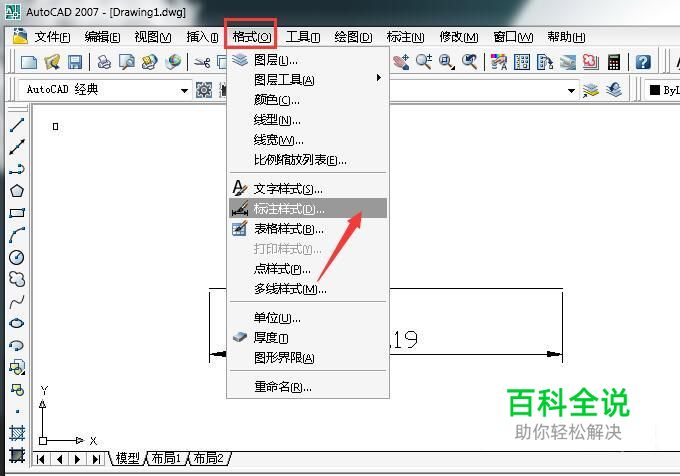This screenshot has height=476, width=680.
Task: Click the Pan Realtime hand icon
Action: point(401,62)
